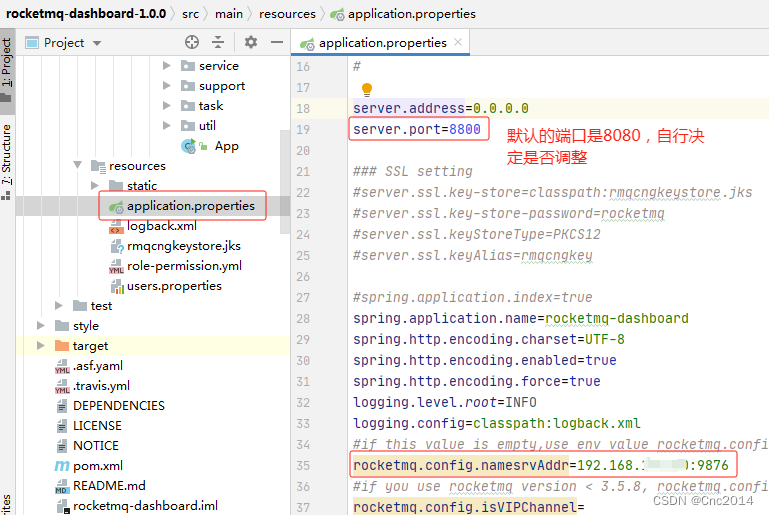Screen dimensions: 769x515
Task: Click the target folder orange icon
Action: (x=62, y=345)
